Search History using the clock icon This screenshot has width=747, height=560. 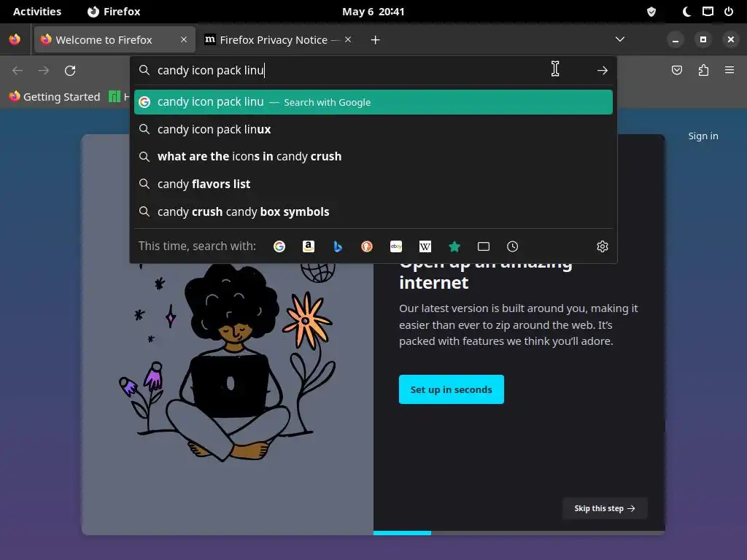(x=513, y=246)
